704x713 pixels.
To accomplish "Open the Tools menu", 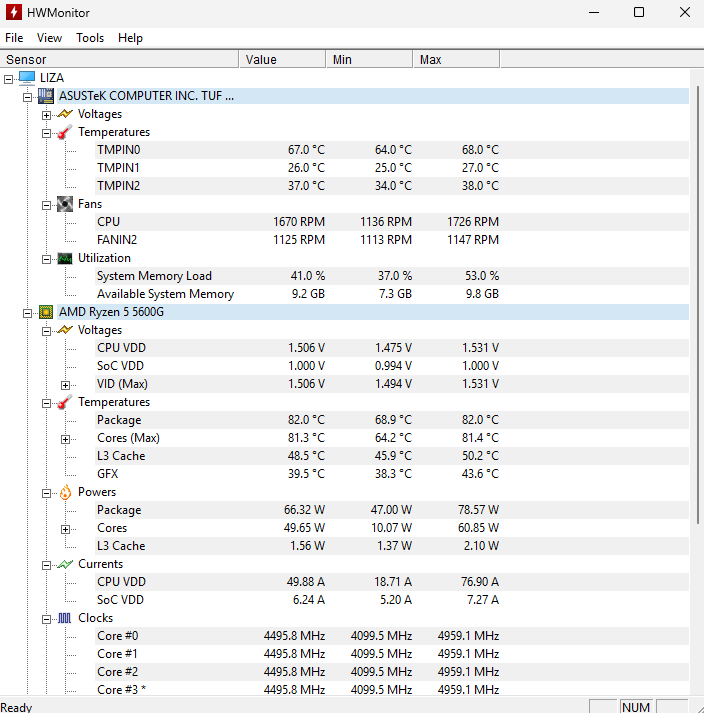I will tap(90, 38).
